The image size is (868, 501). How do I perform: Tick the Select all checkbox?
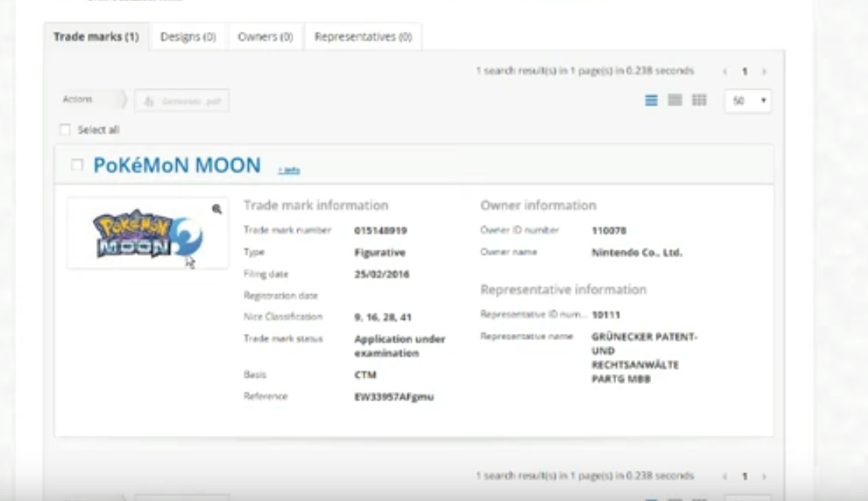[66, 130]
